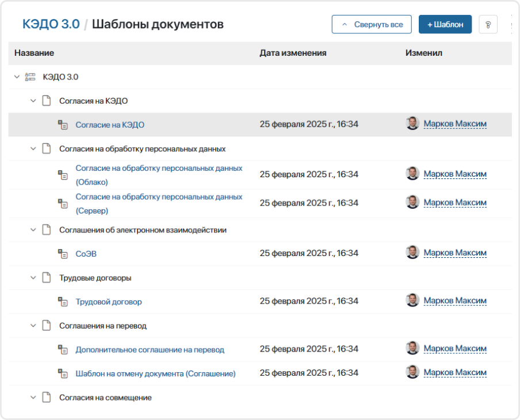This screenshot has width=520, height=420.
Task: Collapse Согласия на обработку персональных данных group
Action: pyautogui.click(x=33, y=148)
